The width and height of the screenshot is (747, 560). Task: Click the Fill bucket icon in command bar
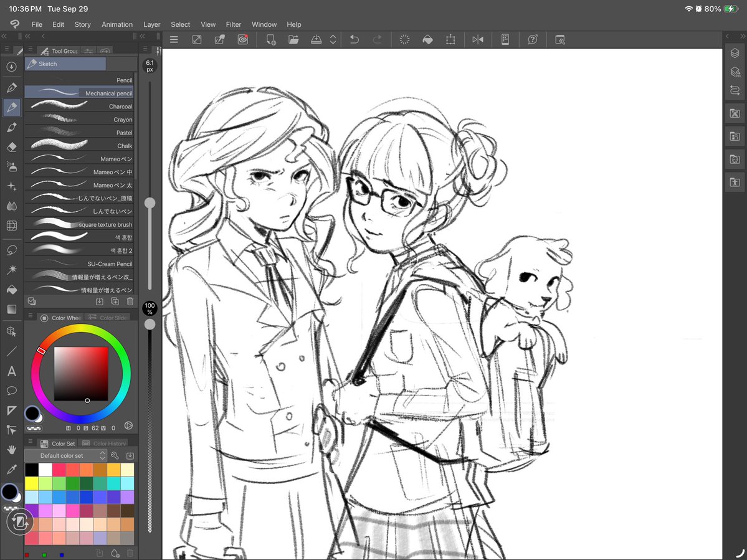pyautogui.click(x=428, y=40)
